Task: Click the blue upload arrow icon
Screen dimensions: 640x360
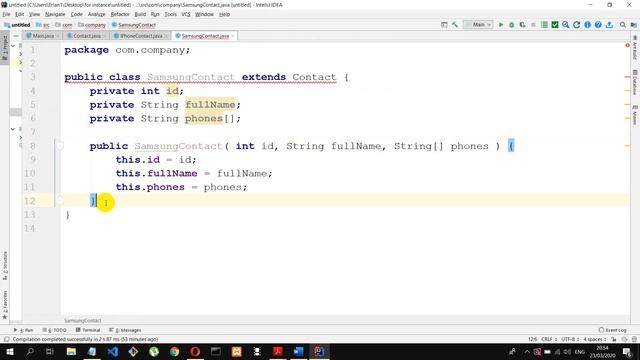Action: (x=609, y=25)
